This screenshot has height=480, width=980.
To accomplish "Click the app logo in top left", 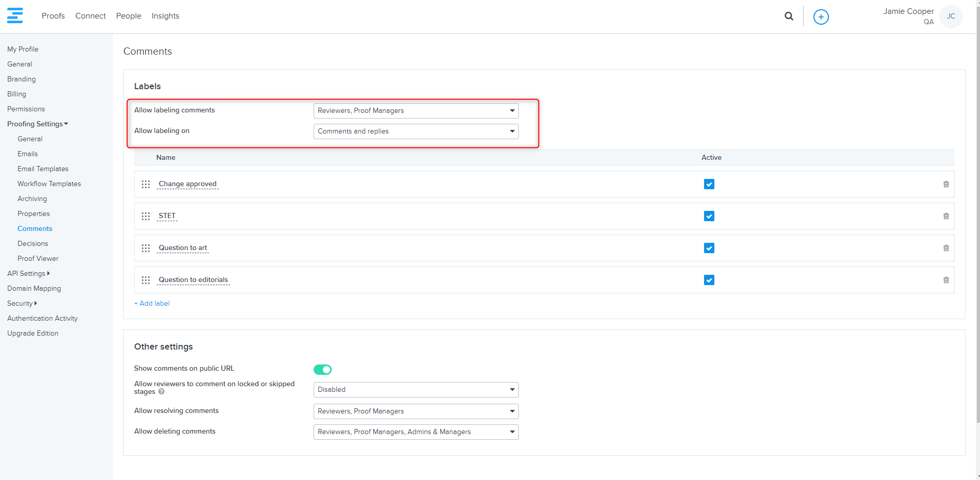I will tap(15, 15).
